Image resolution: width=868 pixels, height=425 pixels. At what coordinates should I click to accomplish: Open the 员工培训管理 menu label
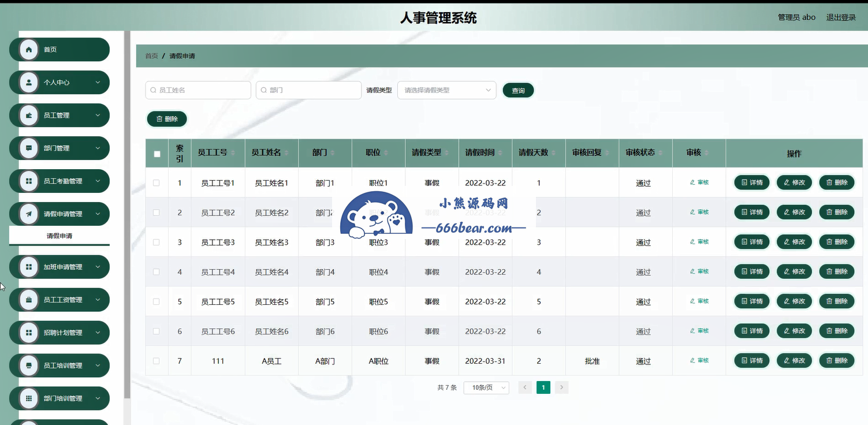tap(63, 366)
